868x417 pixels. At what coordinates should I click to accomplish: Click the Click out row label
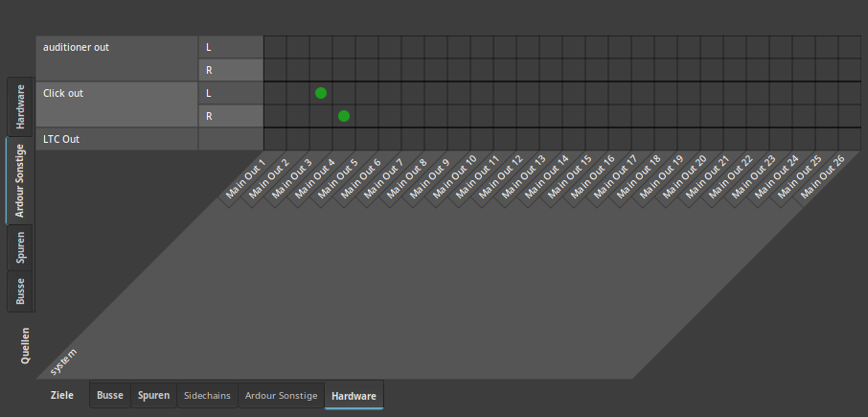(117, 104)
